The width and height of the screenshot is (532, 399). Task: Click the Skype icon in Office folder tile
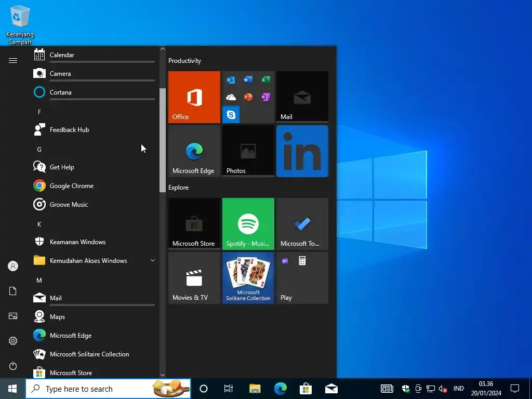click(231, 115)
